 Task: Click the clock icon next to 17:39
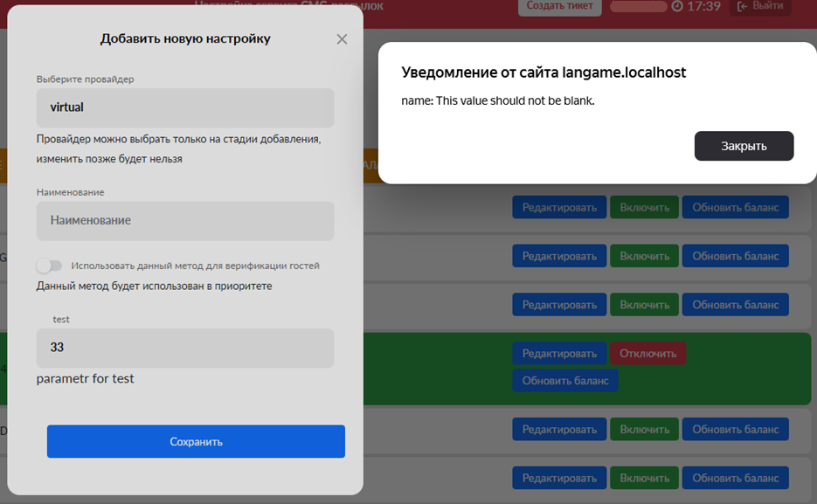(676, 7)
